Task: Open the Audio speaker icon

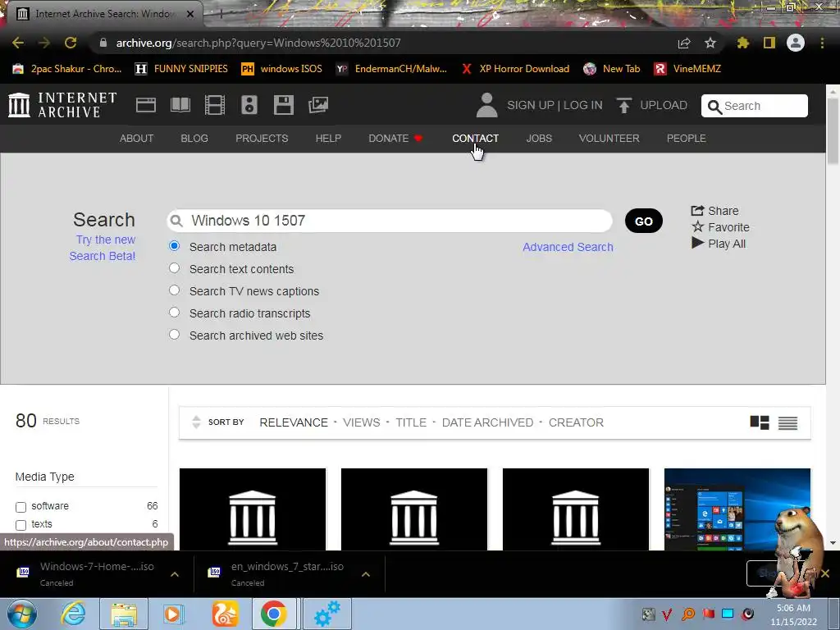Action: point(249,105)
